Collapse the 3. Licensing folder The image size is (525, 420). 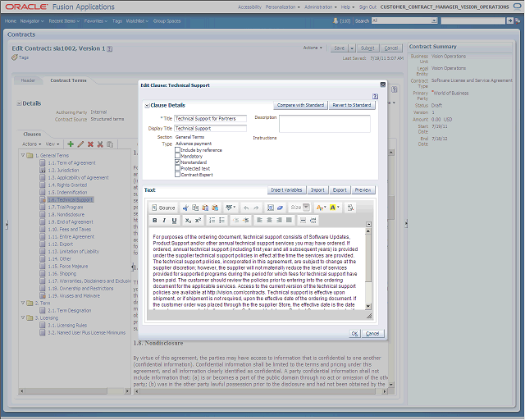pos(23,317)
